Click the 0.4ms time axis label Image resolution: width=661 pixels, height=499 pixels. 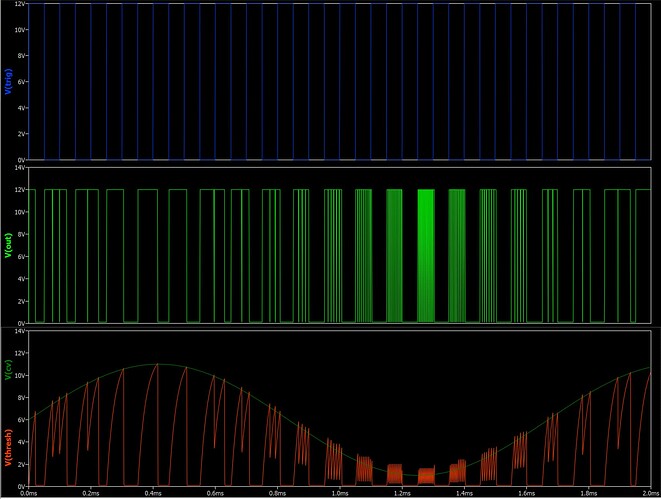point(155,493)
